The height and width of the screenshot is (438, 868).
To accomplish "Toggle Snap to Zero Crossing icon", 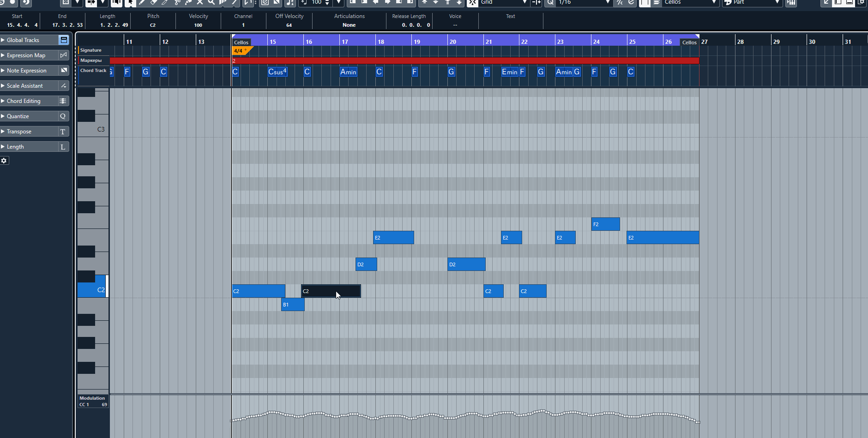I will 536,2.
